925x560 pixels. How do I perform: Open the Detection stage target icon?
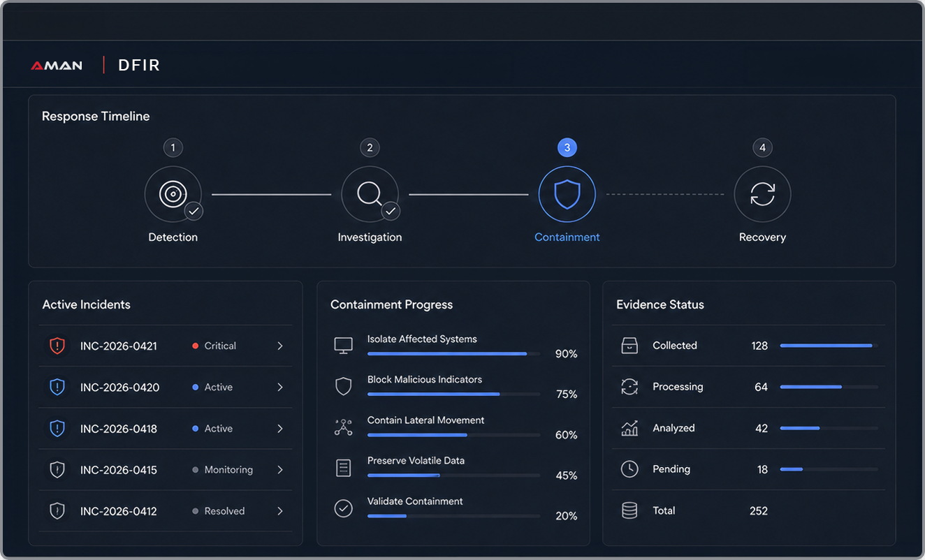click(173, 195)
